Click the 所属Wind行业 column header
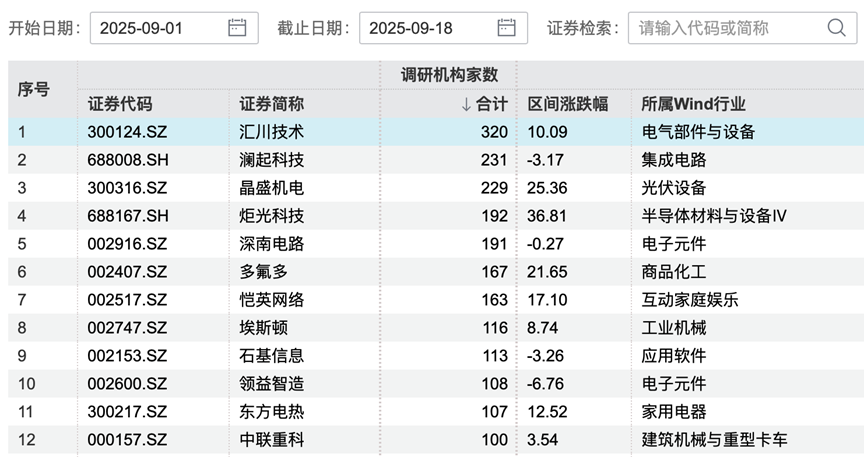Viewport: 864px width, 457px height. pos(693,104)
